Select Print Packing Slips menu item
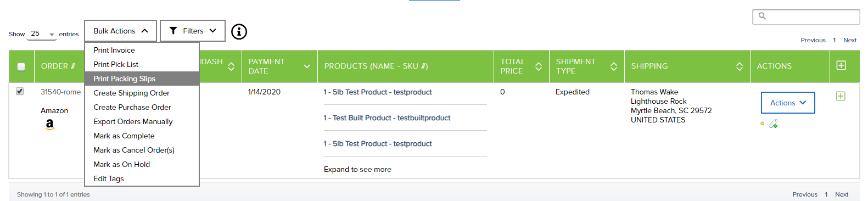868x201 pixels. [x=142, y=79]
